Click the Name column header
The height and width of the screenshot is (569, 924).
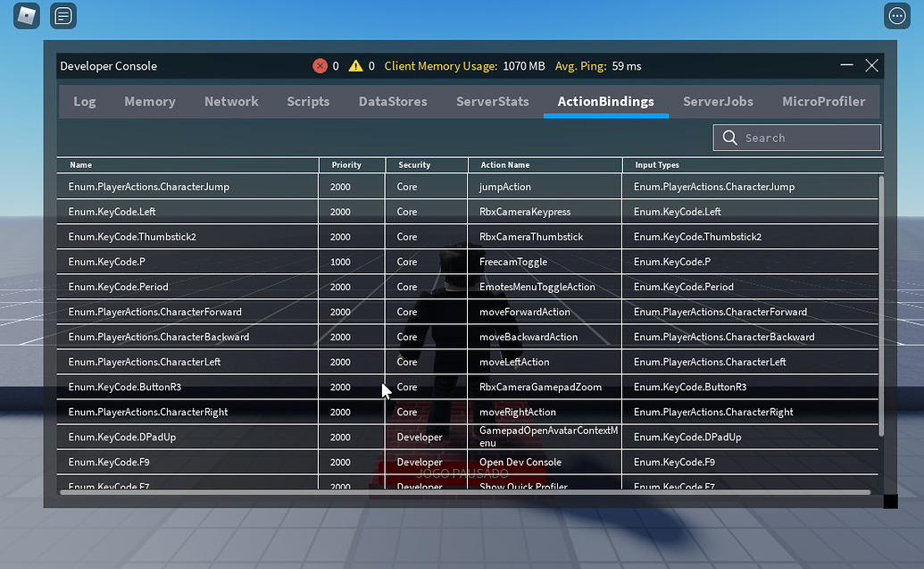click(80, 164)
